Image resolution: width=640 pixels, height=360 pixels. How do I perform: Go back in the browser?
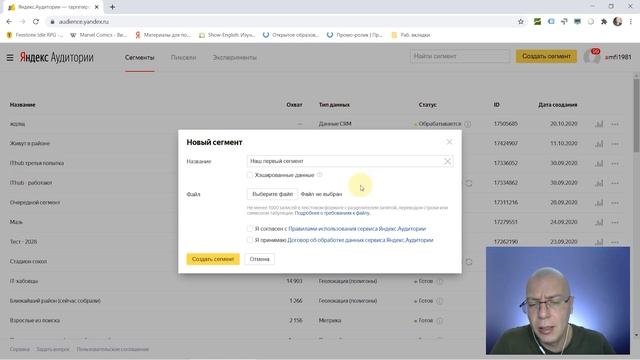pos(9,22)
